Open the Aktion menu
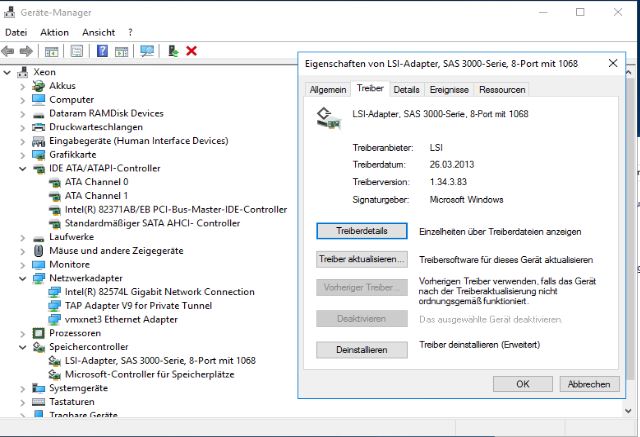 click(54, 32)
